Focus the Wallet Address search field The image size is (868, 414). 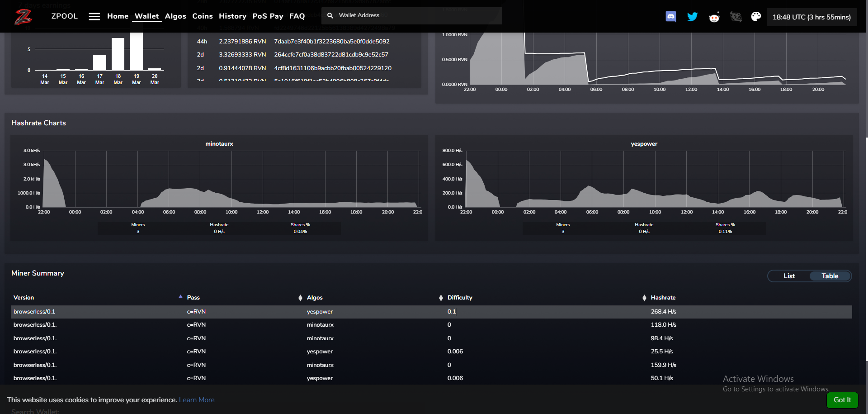coord(411,15)
